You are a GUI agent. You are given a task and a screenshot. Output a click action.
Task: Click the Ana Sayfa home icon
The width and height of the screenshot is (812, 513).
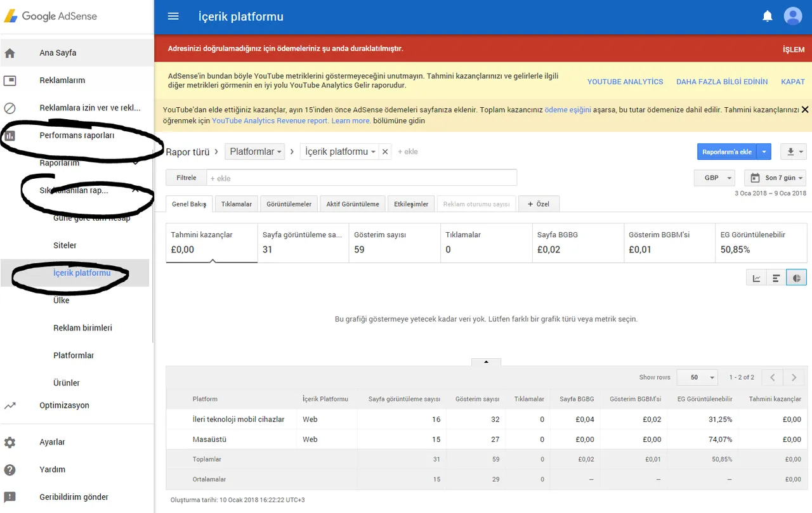10,53
